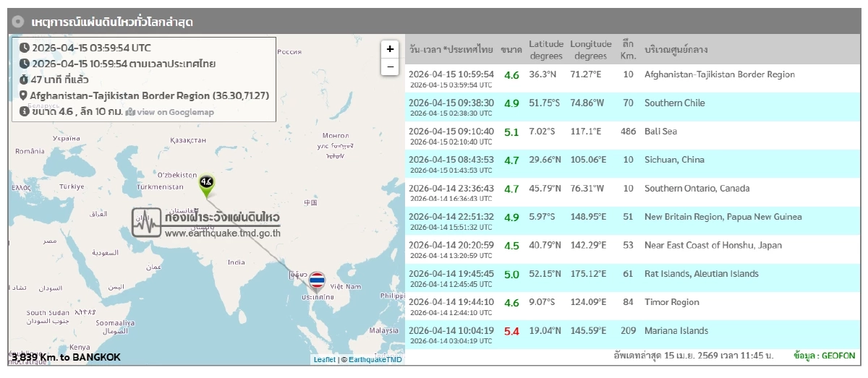Click the 2026-04-15 03:59:54 UTC text in info box
This screenshot has width=868, height=378.
[x=91, y=48]
